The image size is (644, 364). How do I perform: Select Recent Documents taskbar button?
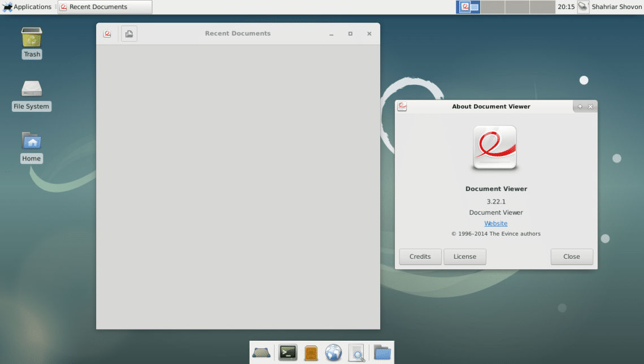(105, 7)
